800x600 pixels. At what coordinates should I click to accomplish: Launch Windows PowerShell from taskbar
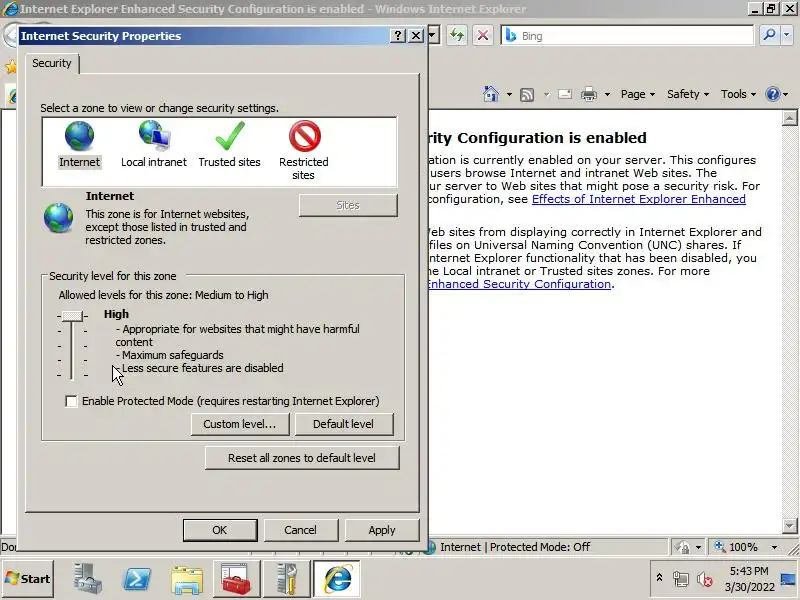pos(137,579)
